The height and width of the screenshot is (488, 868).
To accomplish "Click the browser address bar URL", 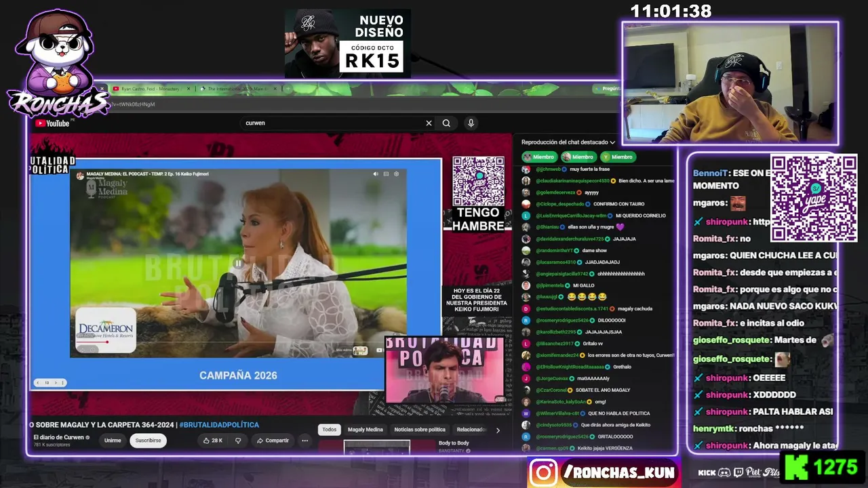I will (x=132, y=104).
